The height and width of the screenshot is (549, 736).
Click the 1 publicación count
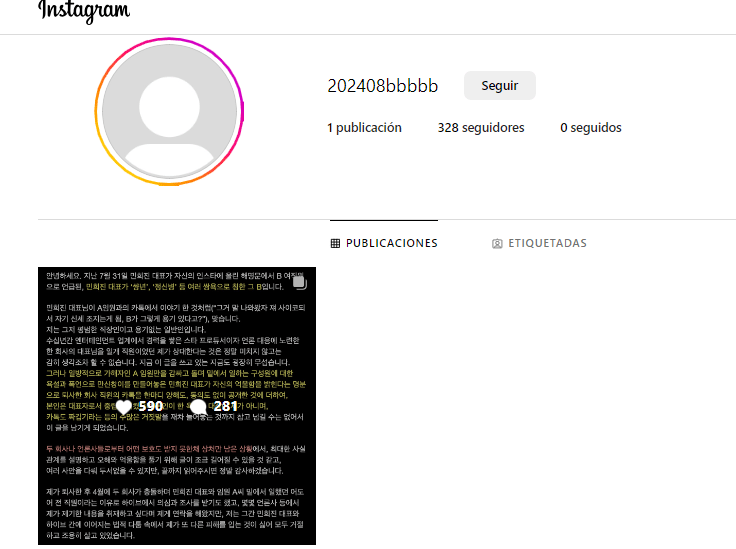click(x=364, y=128)
